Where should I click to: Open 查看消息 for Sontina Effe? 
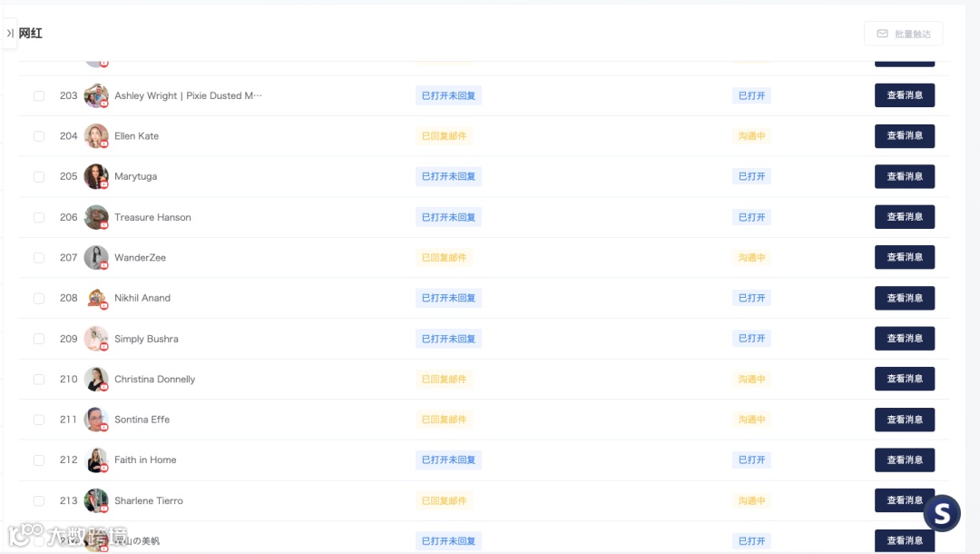coord(905,420)
